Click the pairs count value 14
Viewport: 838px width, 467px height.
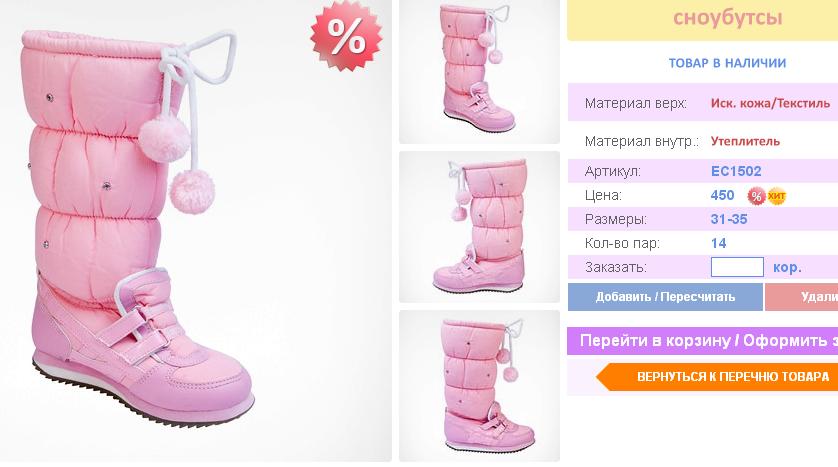(718, 244)
